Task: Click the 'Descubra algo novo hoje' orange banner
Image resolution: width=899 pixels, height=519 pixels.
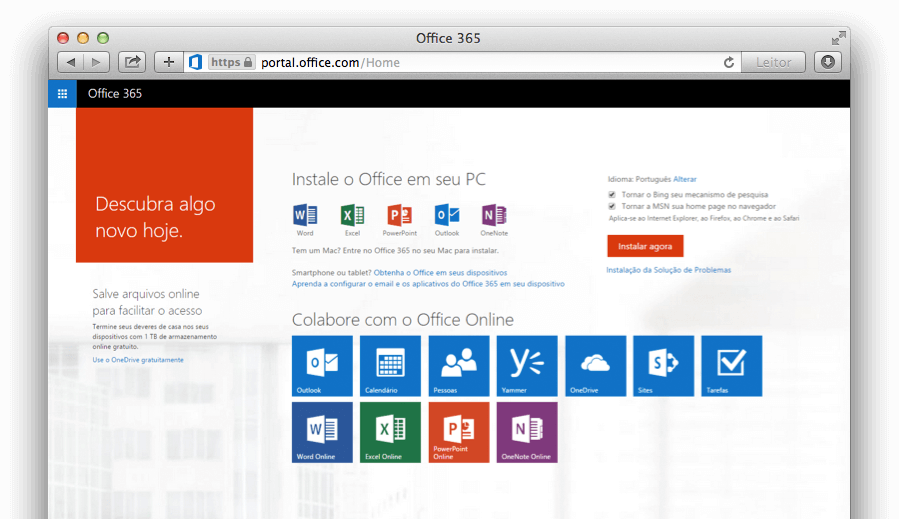Action: click(x=165, y=185)
